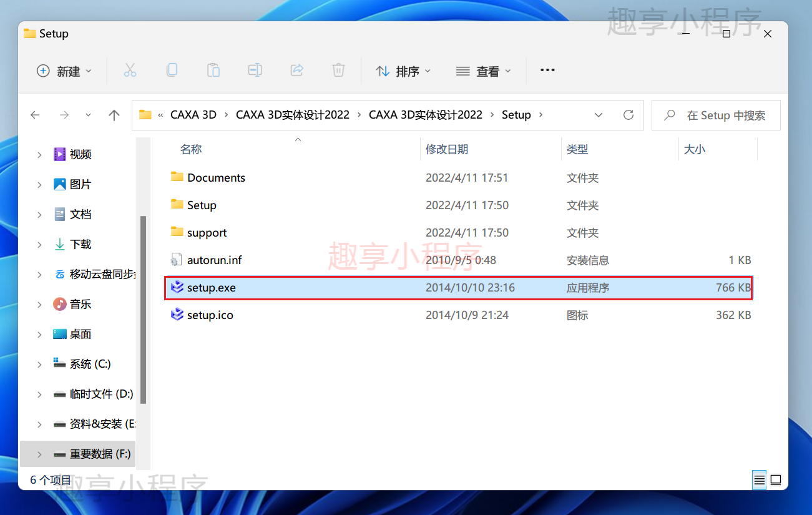Viewport: 812px width, 515px height.
Task: Select 临时文件 (D:) in navigation pane
Action: [x=102, y=394]
